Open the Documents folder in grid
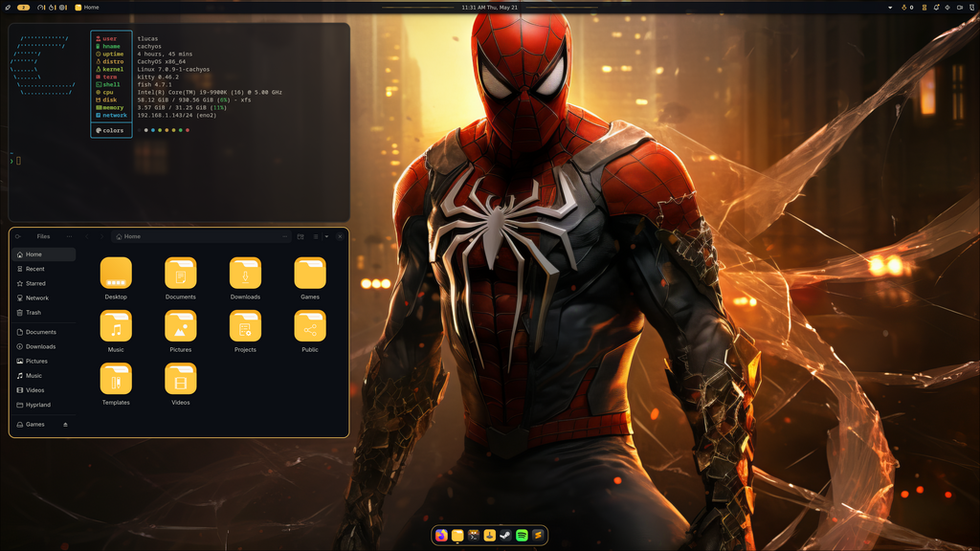980x551 pixels. coord(181,278)
